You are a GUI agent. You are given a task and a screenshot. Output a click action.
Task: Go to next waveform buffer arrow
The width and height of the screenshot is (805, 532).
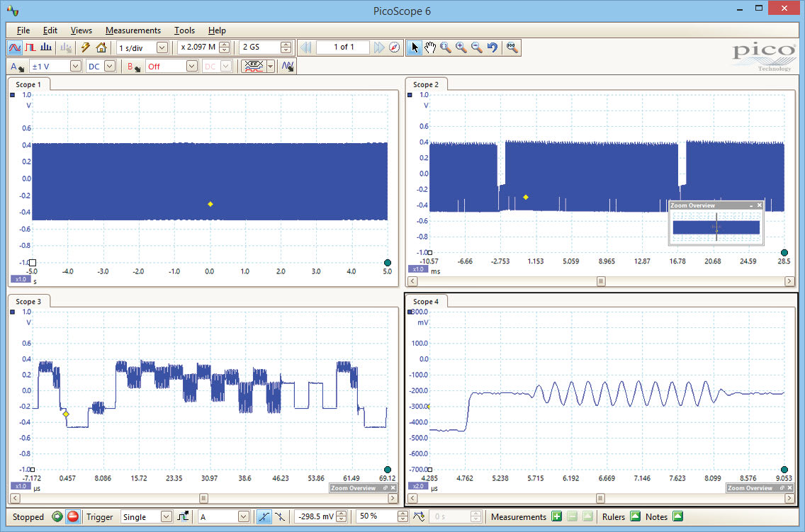[x=379, y=47]
